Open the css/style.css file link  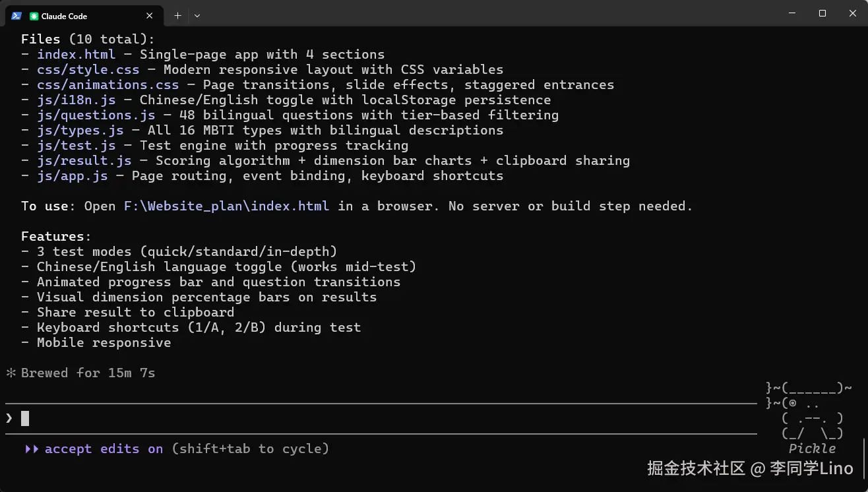point(88,70)
